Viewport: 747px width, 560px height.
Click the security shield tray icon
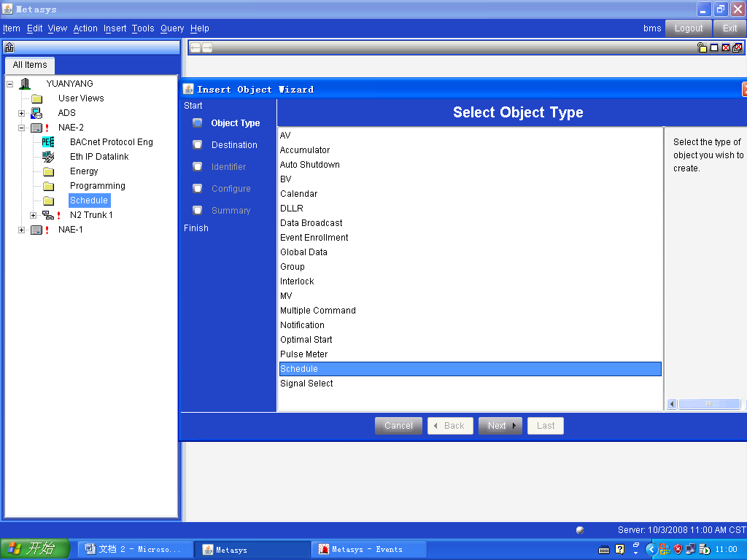(678, 549)
